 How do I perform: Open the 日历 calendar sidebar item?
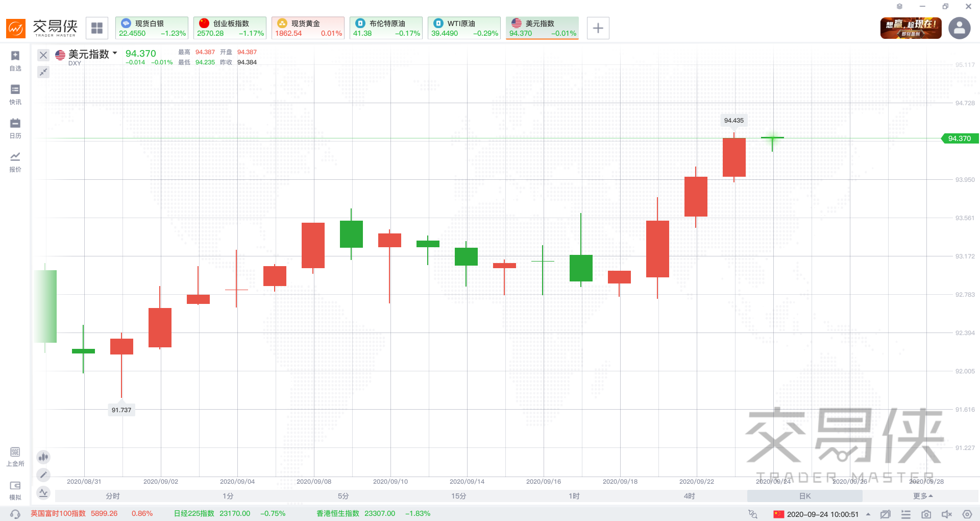pyautogui.click(x=15, y=129)
